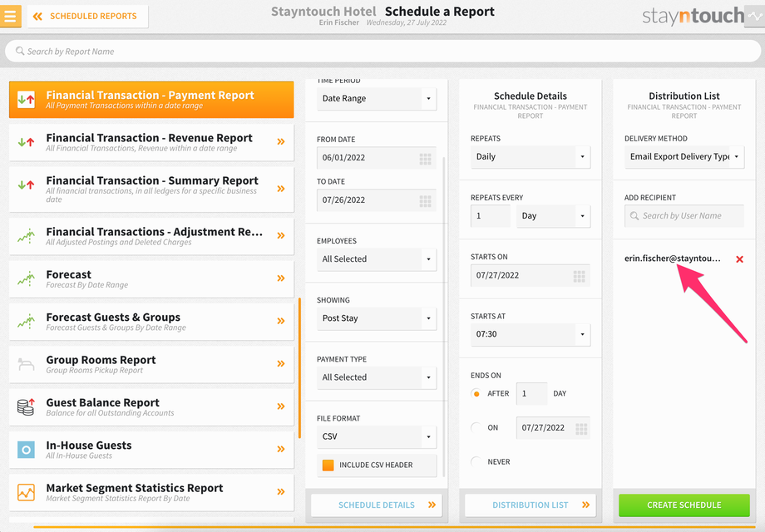
Task: Click the chevron arrow on the Forecast row
Action: tap(281, 278)
